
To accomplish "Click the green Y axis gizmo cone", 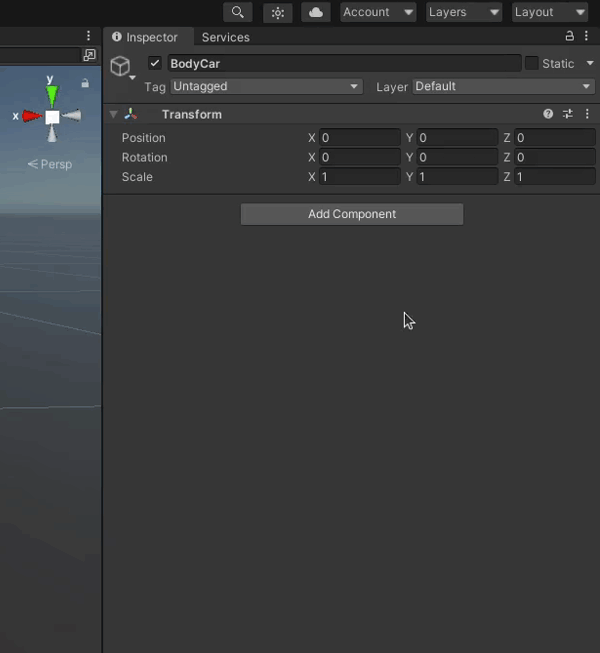I will (51, 95).
